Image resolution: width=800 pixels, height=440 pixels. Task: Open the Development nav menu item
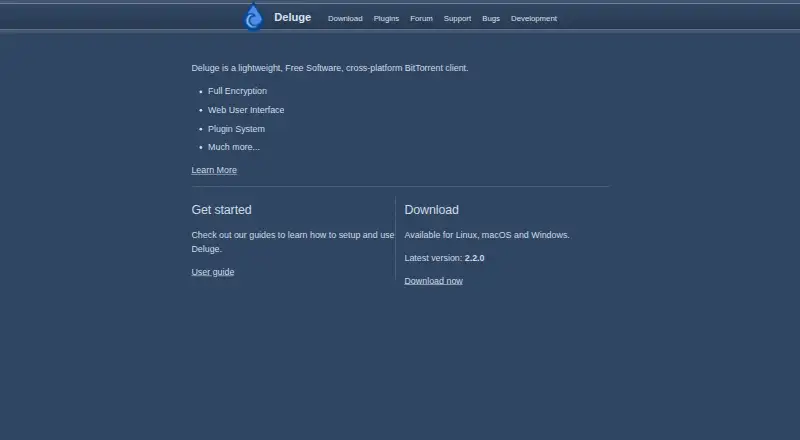pos(534,18)
